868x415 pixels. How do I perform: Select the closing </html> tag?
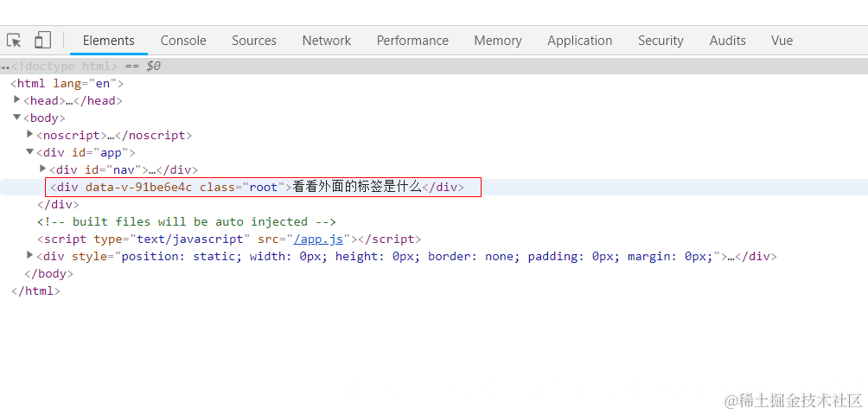pyautogui.click(x=35, y=290)
